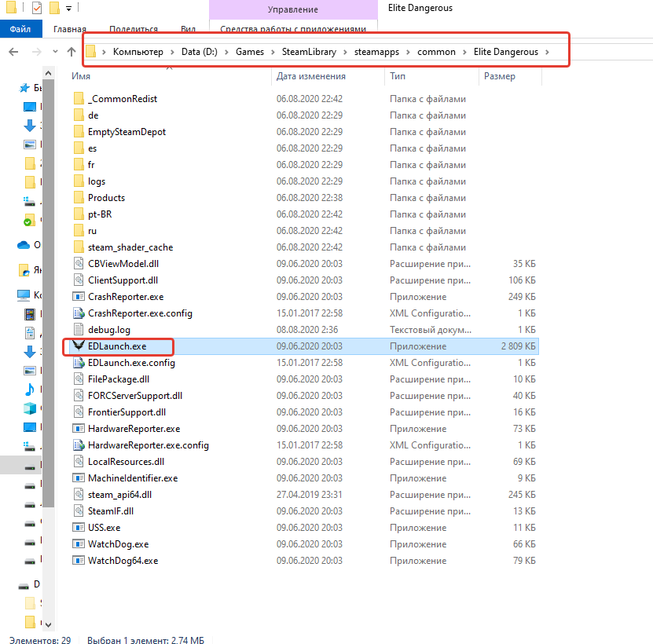Viewport: 653px width, 644px height.
Task: Open the Главная ribbon tab
Action: tap(70, 29)
